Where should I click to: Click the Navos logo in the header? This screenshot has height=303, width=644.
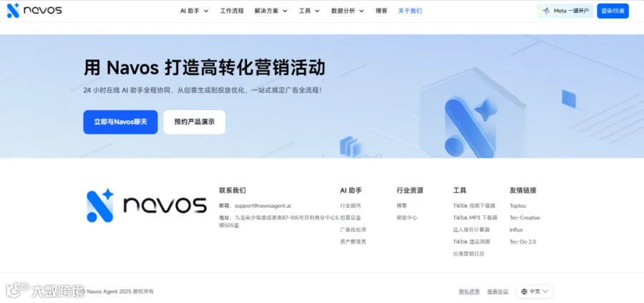coord(34,10)
